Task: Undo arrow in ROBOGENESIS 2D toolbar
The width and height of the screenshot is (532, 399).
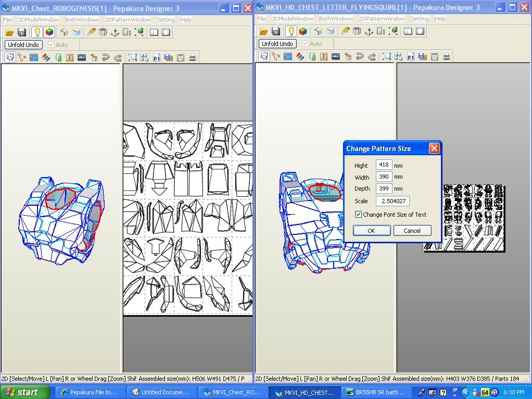Action: (x=106, y=57)
